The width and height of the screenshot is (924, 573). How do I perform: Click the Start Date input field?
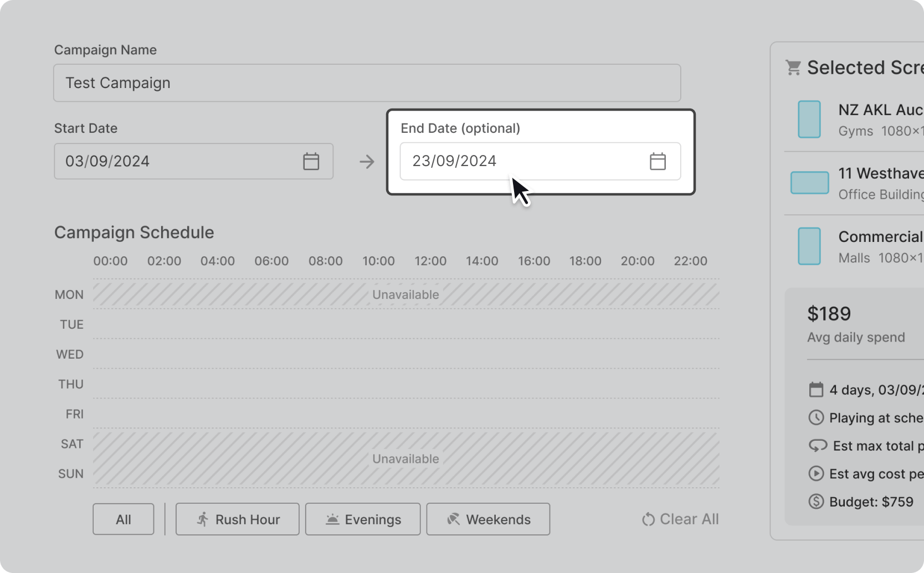pyautogui.click(x=177, y=161)
